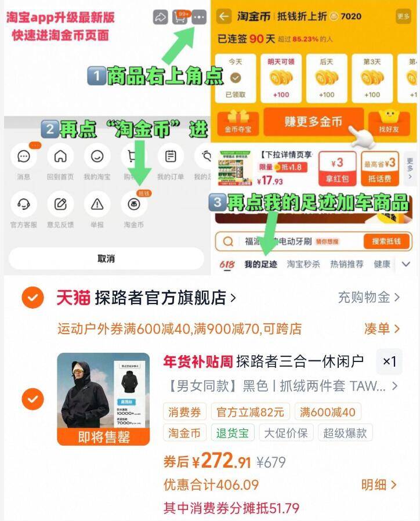Tap the share arrow icon
Screen dimensions: 420x521
[x=161, y=17]
